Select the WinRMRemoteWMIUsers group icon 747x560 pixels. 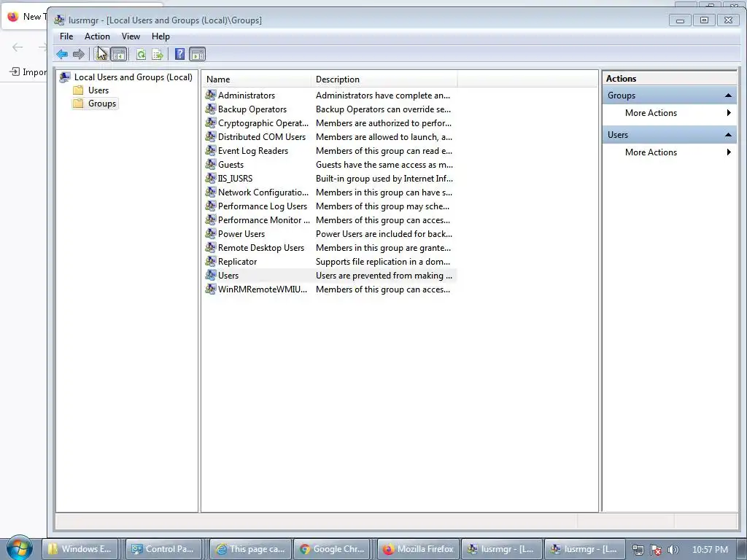point(211,289)
